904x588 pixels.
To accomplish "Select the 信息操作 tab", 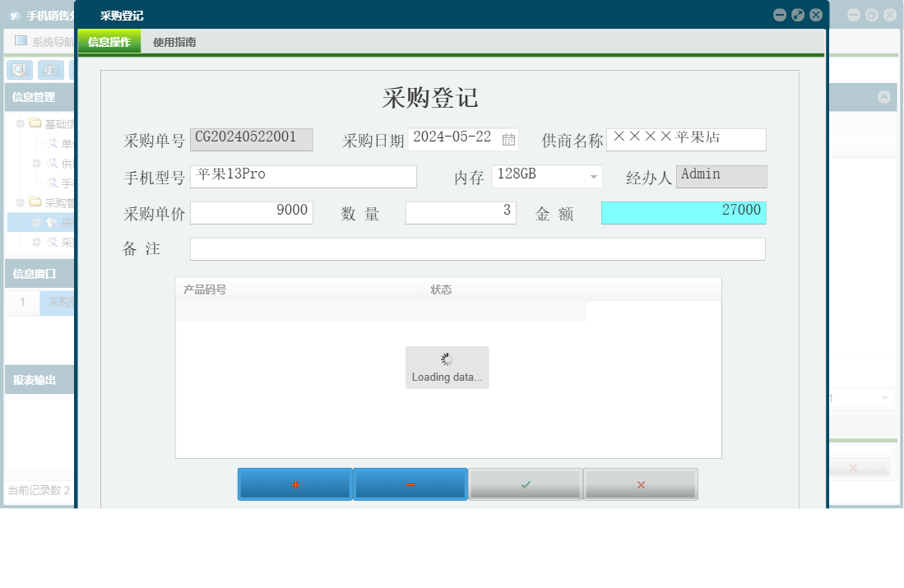I will pyautogui.click(x=109, y=40).
